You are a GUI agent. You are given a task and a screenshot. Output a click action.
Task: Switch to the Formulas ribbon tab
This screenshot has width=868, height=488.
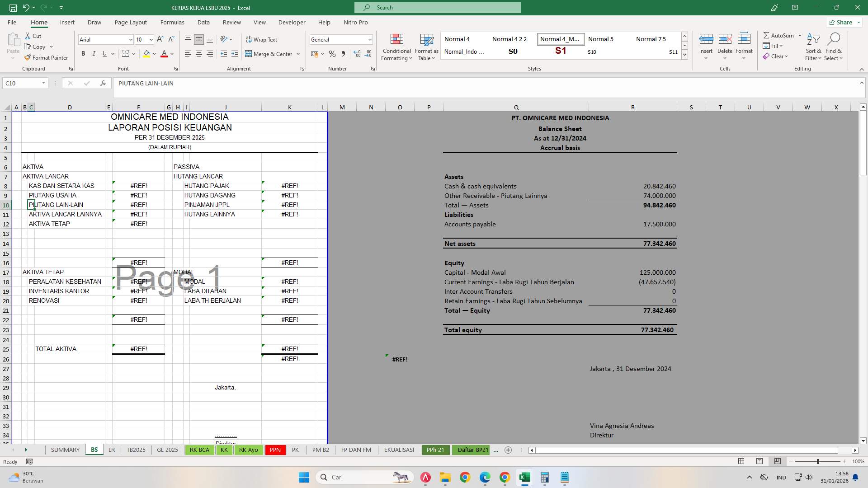172,22
